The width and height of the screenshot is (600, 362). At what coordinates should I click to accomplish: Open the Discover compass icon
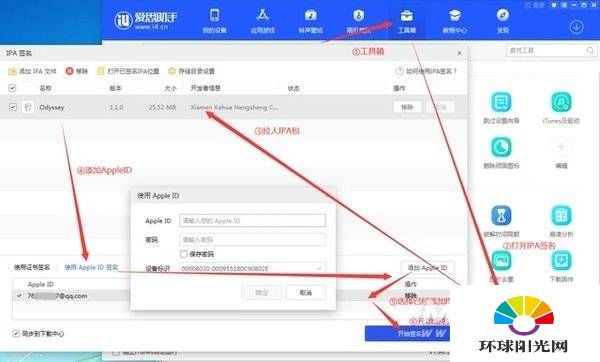click(x=502, y=16)
